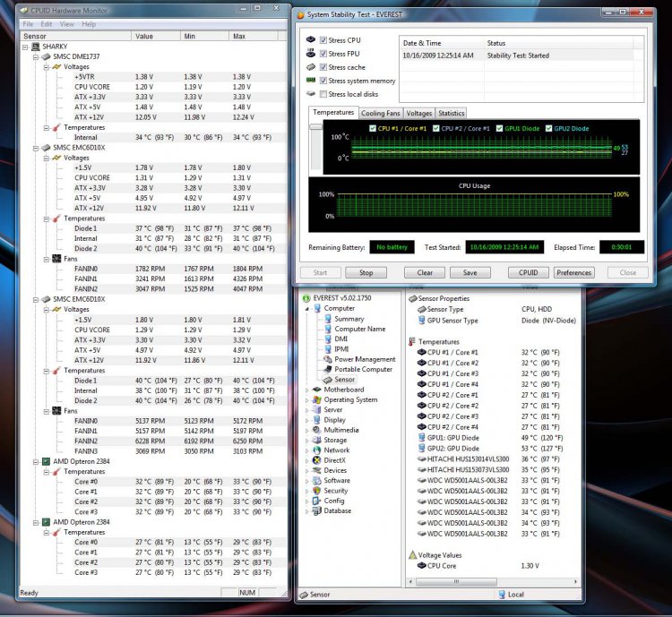Collapse the first SMSC EMC6D10X node
672x617 pixels.
(x=36, y=148)
